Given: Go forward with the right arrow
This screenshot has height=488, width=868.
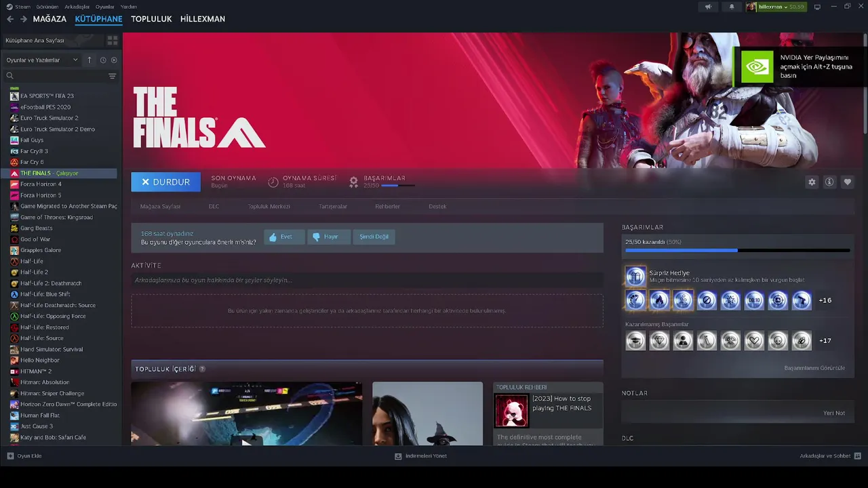Looking at the screenshot, I should (24, 19).
